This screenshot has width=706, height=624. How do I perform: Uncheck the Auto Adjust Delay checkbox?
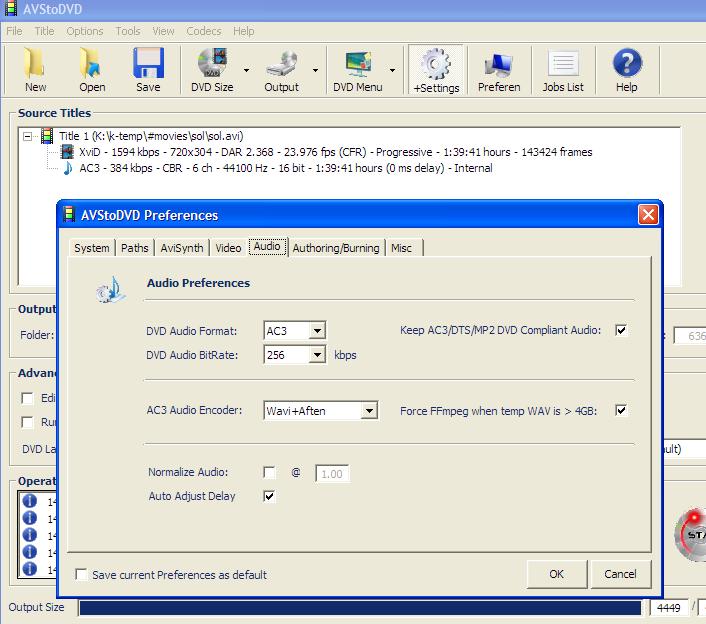(269, 496)
